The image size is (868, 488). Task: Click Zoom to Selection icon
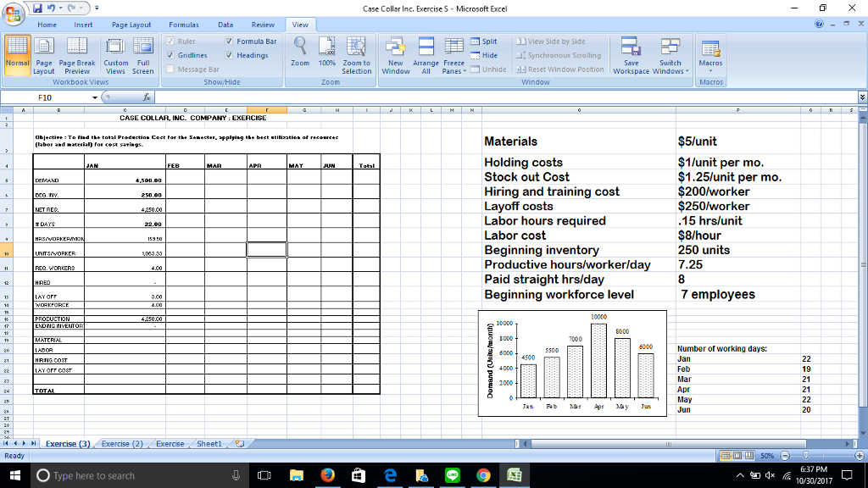click(x=356, y=49)
